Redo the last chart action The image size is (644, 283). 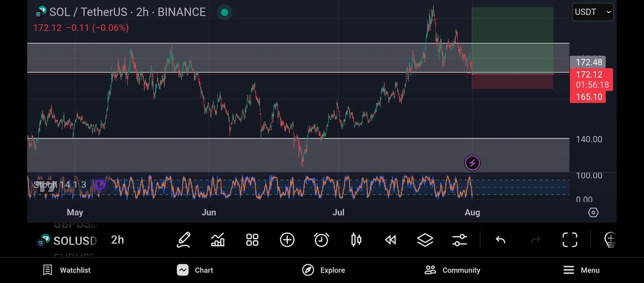pyautogui.click(x=535, y=240)
